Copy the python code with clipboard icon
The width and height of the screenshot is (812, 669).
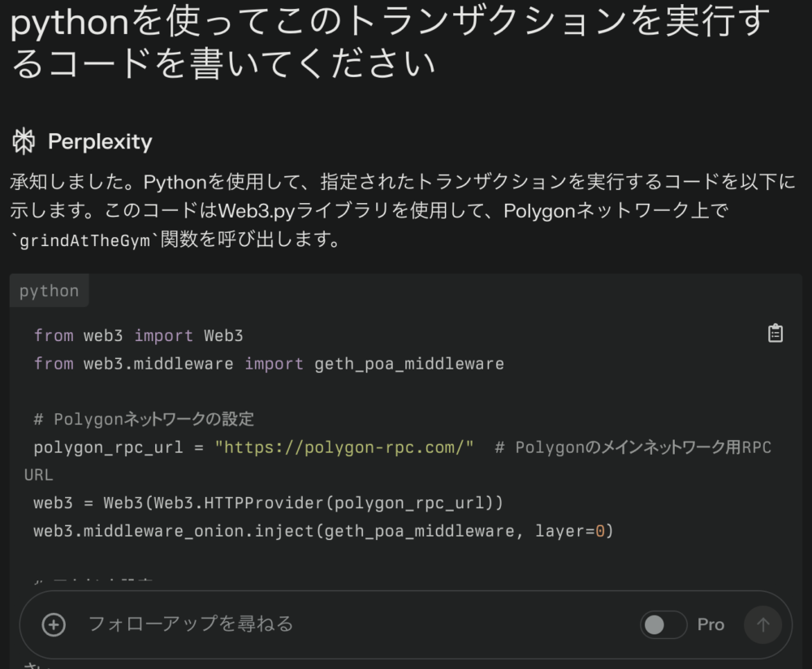pyautogui.click(x=775, y=333)
